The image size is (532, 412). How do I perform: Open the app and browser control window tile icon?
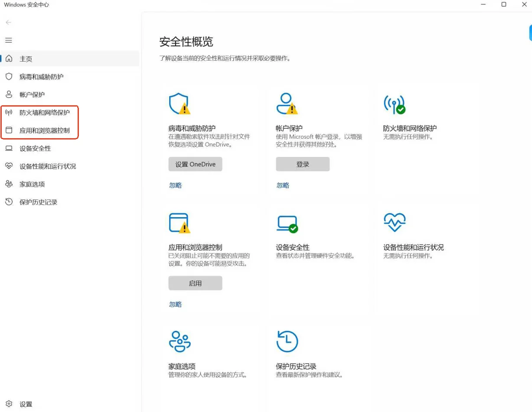(179, 223)
